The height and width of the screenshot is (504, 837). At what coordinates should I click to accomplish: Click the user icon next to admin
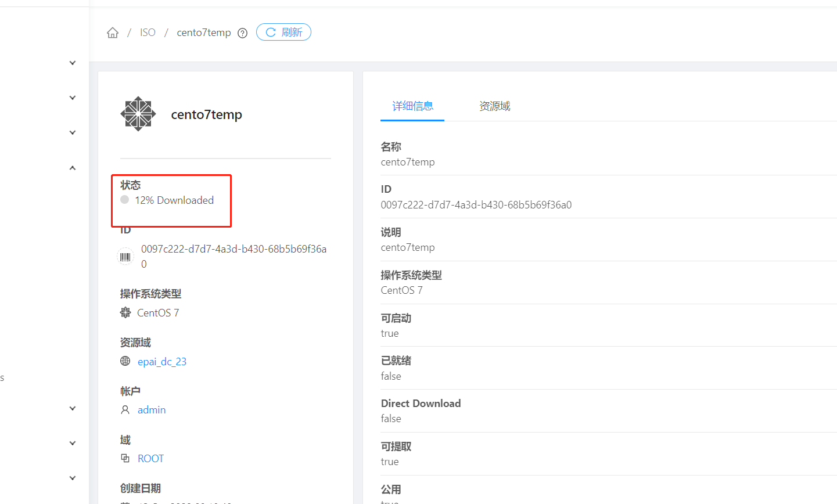coord(124,409)
